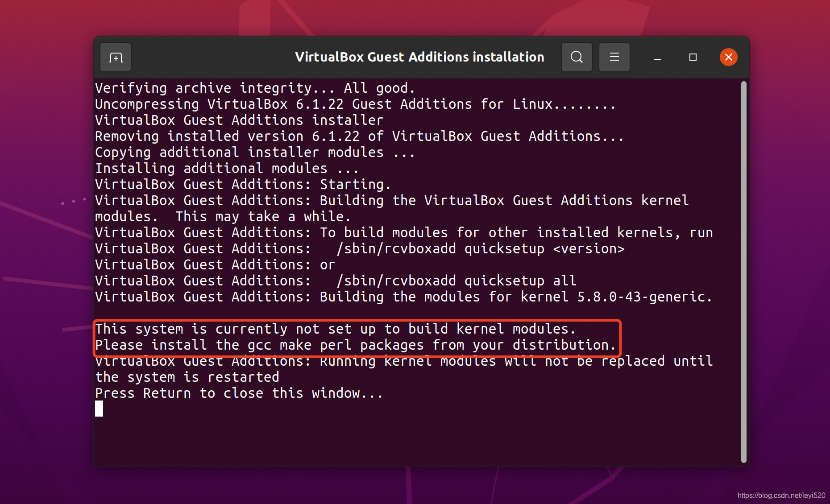Click the line 'Press Return to close this window...'

coord(239,393)
